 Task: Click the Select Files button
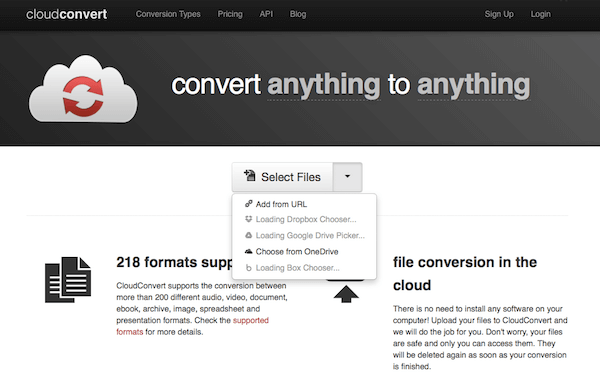point(282,177)
